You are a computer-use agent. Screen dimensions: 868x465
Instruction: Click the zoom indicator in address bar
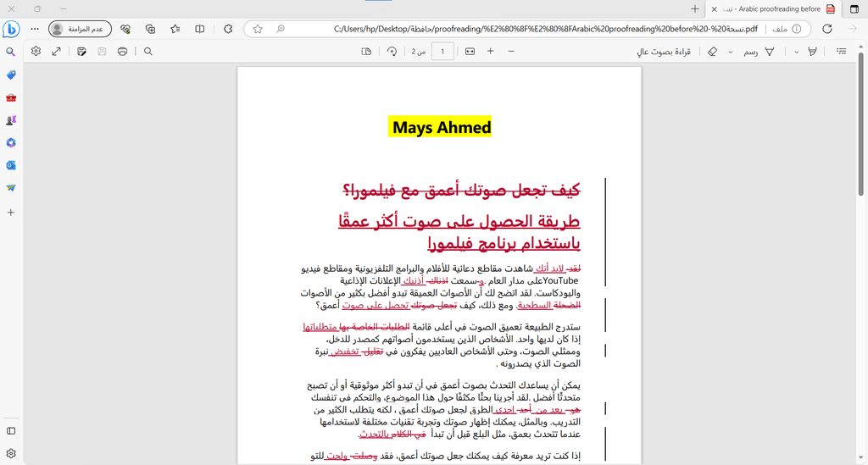coord(281,29)
